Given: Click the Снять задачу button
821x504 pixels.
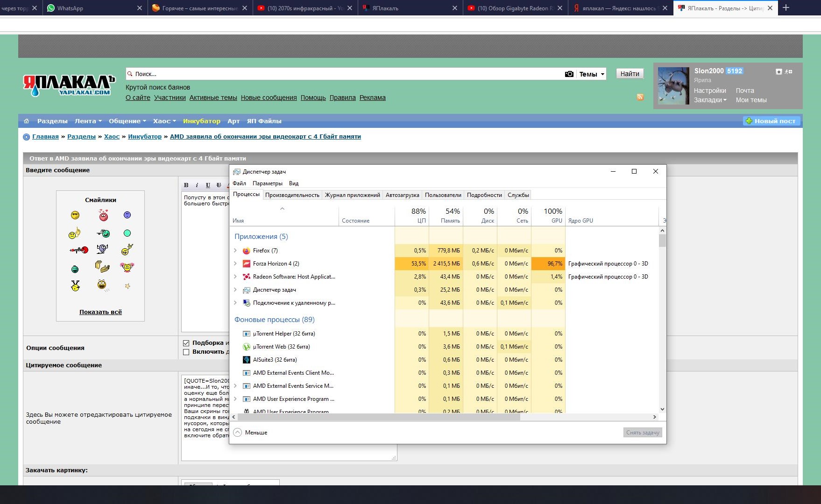Looking at the screenshot, I should pyautogui.click(x=643, y=433).
